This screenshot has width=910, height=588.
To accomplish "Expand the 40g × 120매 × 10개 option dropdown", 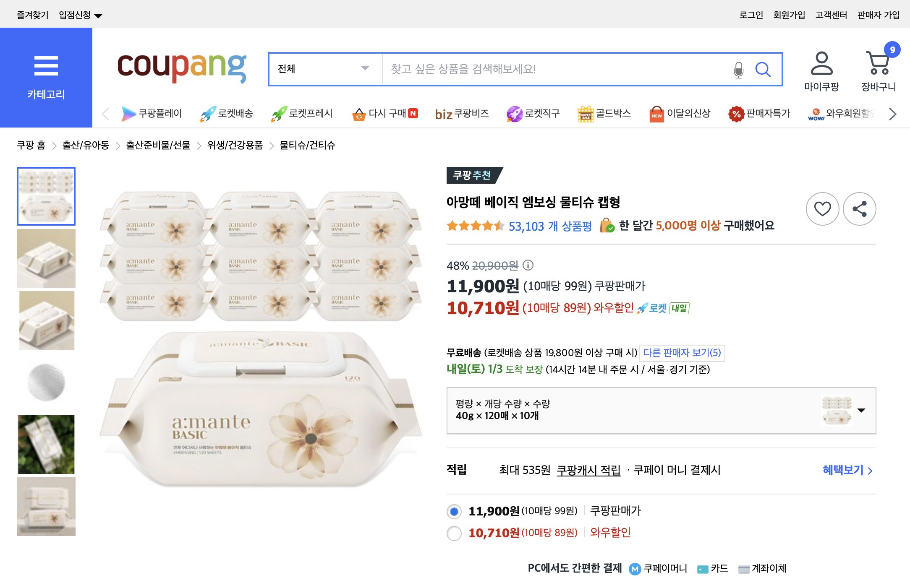I will (861, 411).
